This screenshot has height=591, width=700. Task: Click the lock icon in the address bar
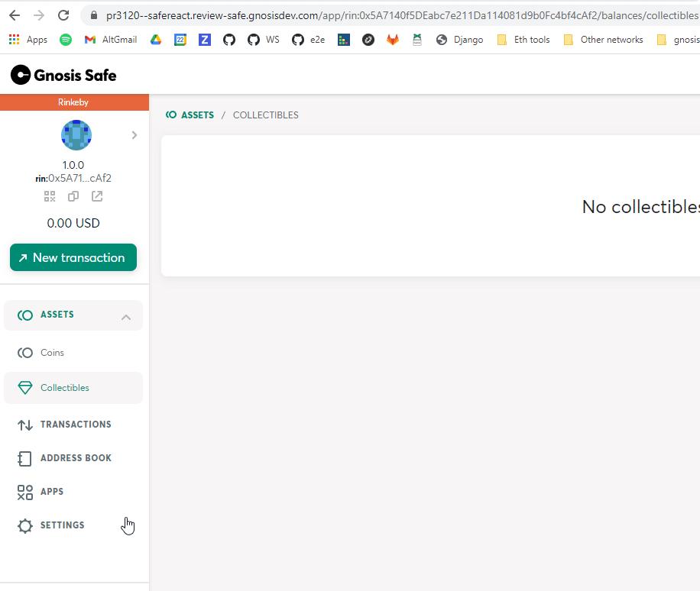pyautogui.click(x=94, y=15)
